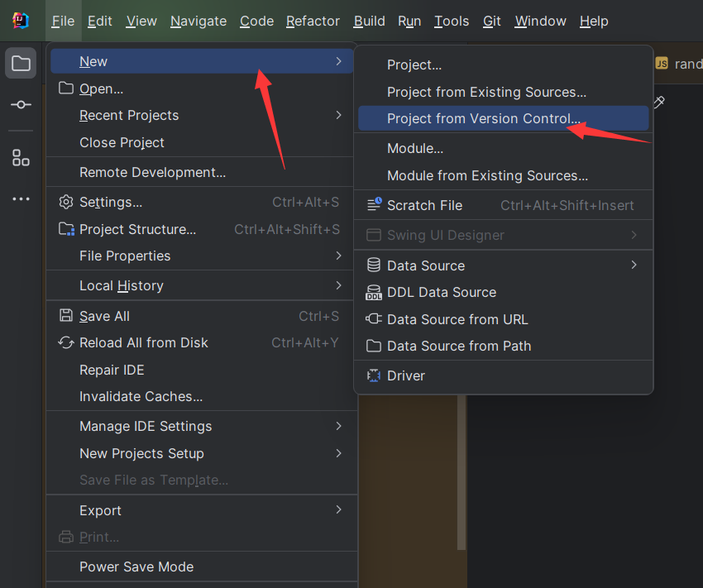The width and height of the screenshot is (703, 588).
Task: Expand Export submenu arrow
Action: (338, 509)
